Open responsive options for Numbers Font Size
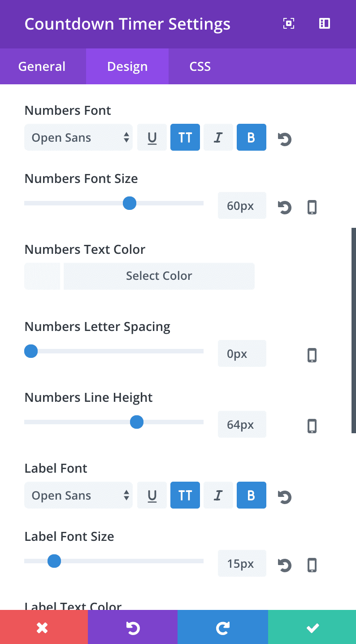Image resolution: width=356 pixels, height=644 pixels. coord(312,207)
